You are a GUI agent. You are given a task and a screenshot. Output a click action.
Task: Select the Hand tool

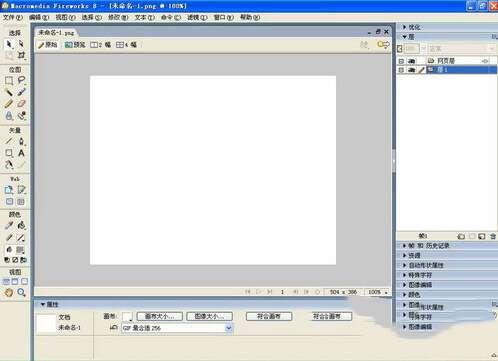(x=9, y=293)
